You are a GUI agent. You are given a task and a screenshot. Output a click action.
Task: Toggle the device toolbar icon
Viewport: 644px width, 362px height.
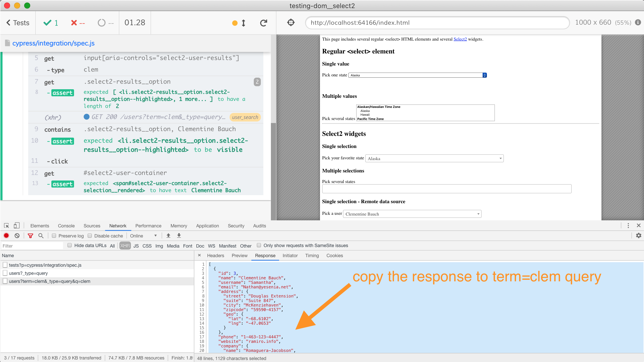click(17, 226)
